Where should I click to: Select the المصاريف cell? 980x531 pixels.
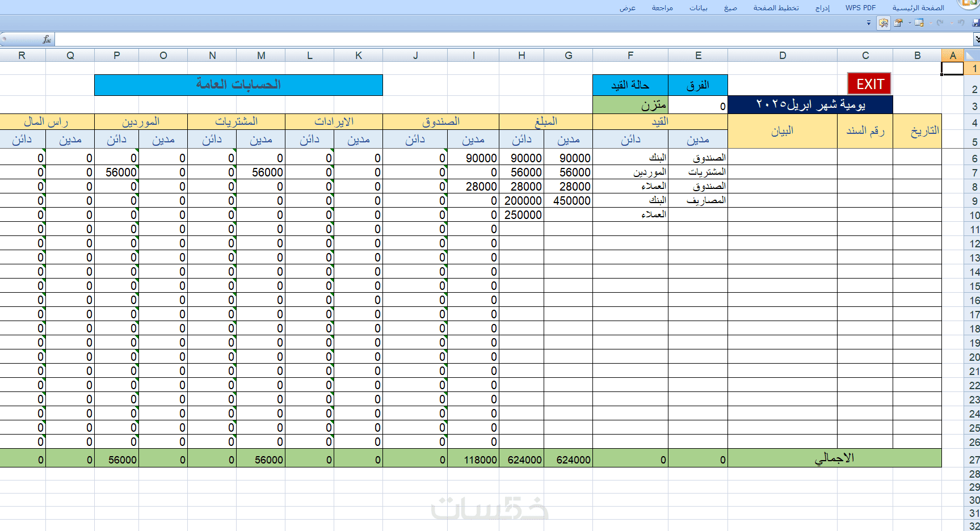click(x=698, y=200)
